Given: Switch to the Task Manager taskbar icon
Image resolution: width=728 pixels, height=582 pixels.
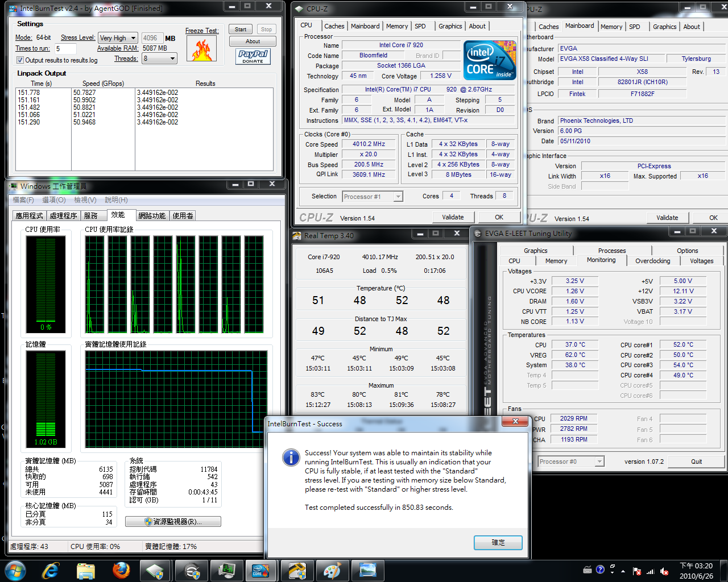Looking at the screenshot, I should point(227,570).
